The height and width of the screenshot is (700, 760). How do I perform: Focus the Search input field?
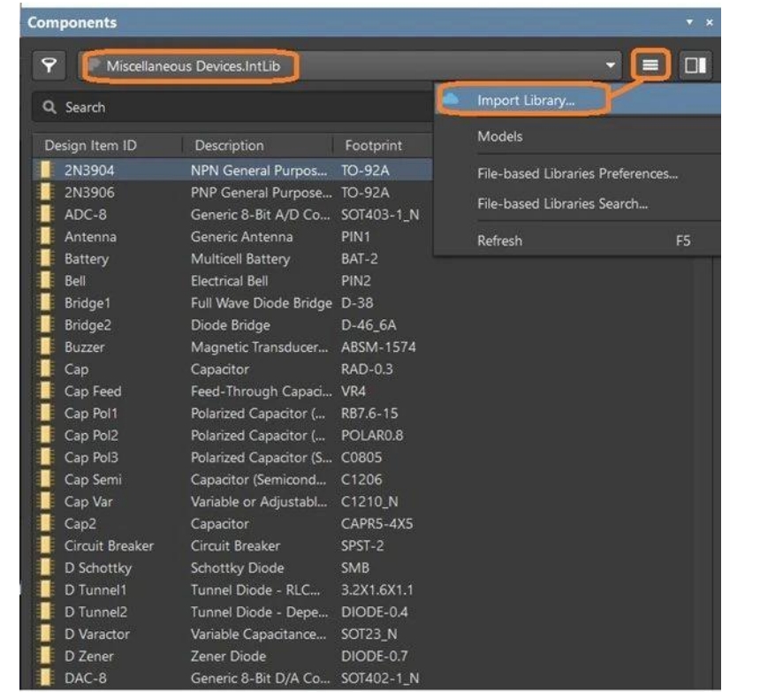(232, 107)
